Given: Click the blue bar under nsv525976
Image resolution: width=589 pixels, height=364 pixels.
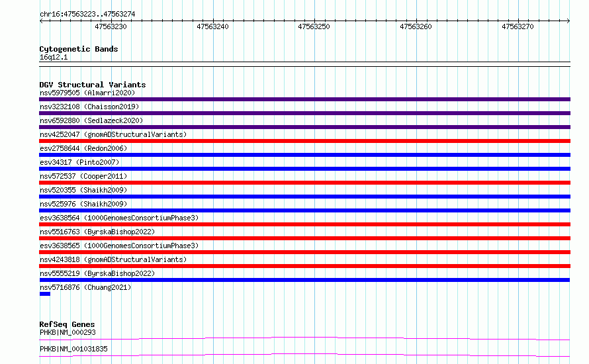Looking at the screenshot, I should click(304, 210).
